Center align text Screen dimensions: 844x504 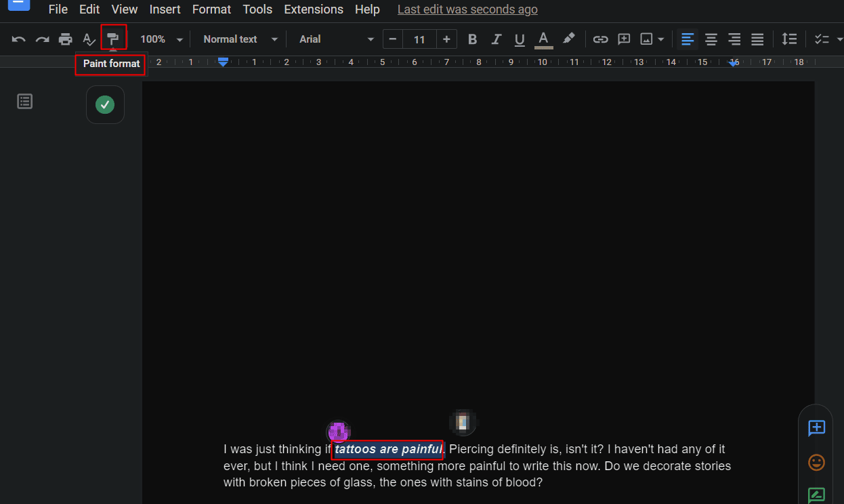pyautogui.click(x=711, y=39)
